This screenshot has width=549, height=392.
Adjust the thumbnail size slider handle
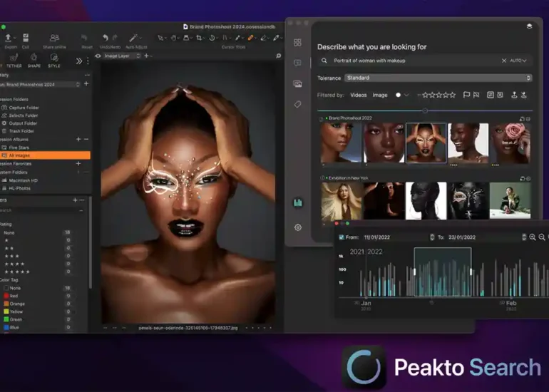425,111
